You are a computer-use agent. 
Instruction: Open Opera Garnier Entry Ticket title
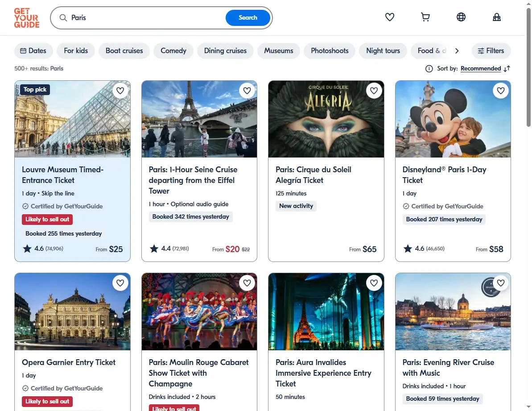(x=69, y=362)
